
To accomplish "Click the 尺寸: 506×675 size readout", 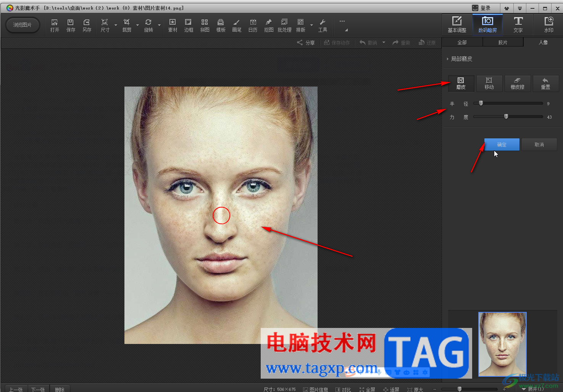I will coord(280,389).
